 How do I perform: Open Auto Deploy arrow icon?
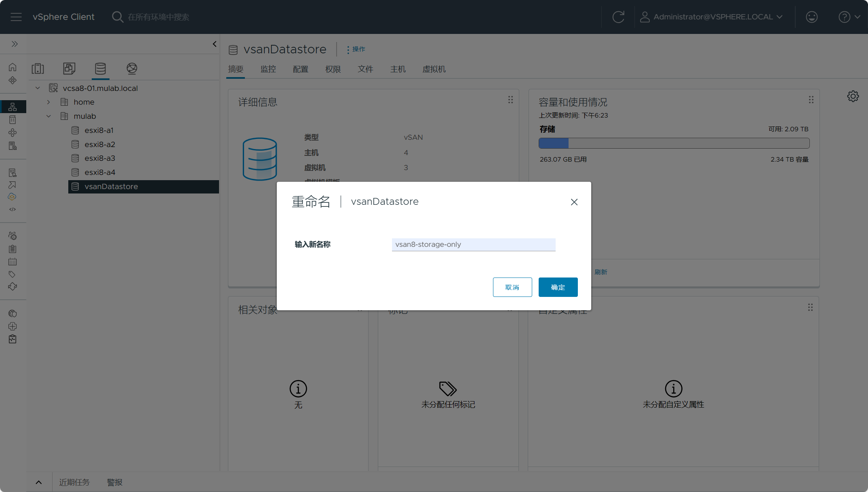[x=13, y=185]
